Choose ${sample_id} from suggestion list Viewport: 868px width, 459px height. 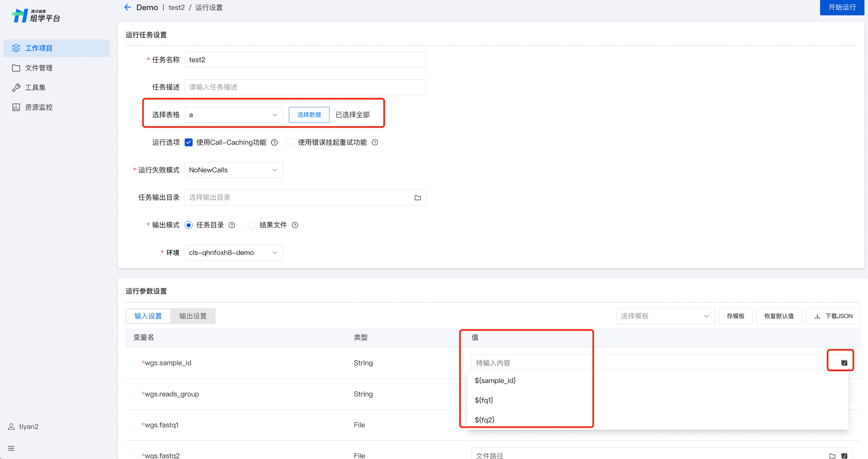point(657,380)
